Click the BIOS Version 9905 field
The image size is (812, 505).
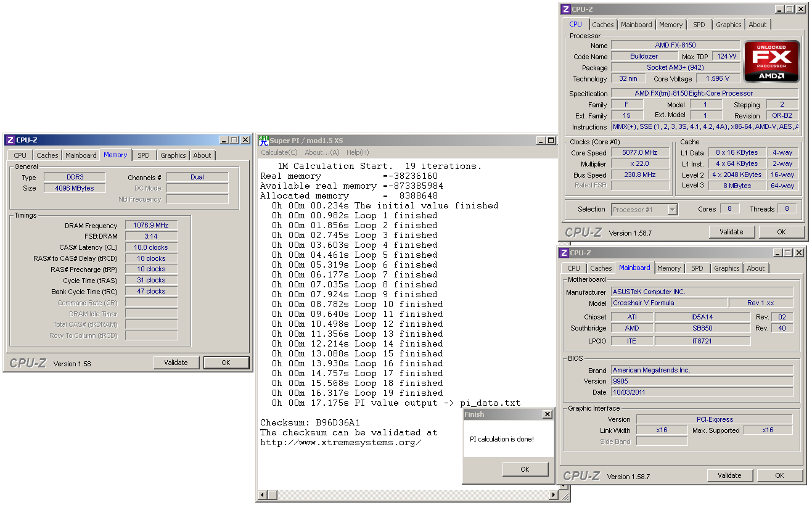[702, 381]
